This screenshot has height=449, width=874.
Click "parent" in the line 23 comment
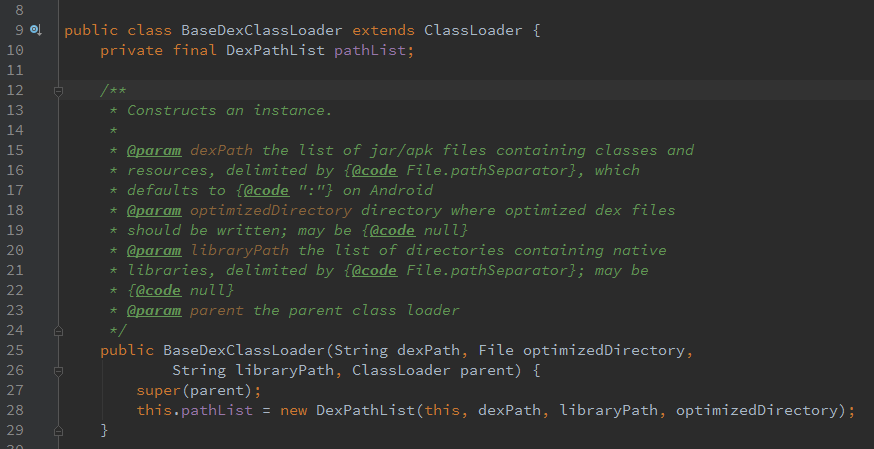217,311
